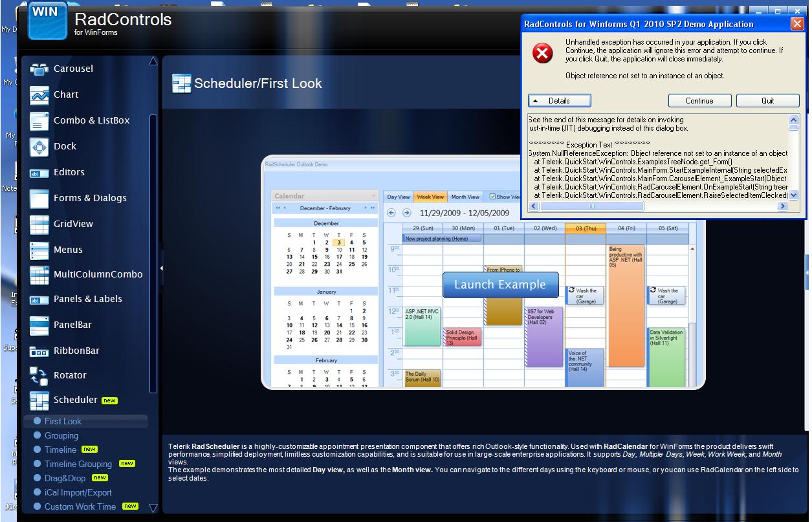Collapse the Details section of error dialog
Screen dimensions: 812x522
pos(559,101)
